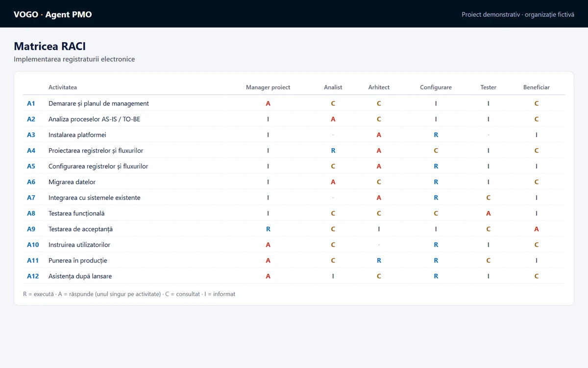Image resolution: width=588 pixels, height=368 pixels.
Task: Click the subtitle 'Implementarea registraturii electronice'
Action: (x=74, y=59)
